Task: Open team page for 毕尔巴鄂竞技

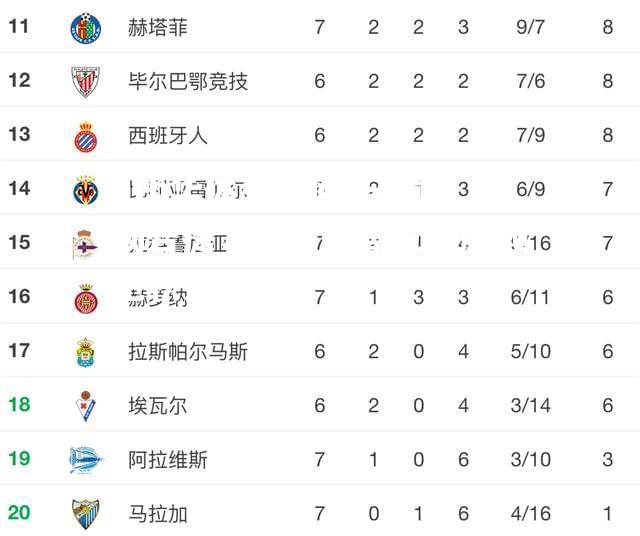Action: tap(188, 81)
